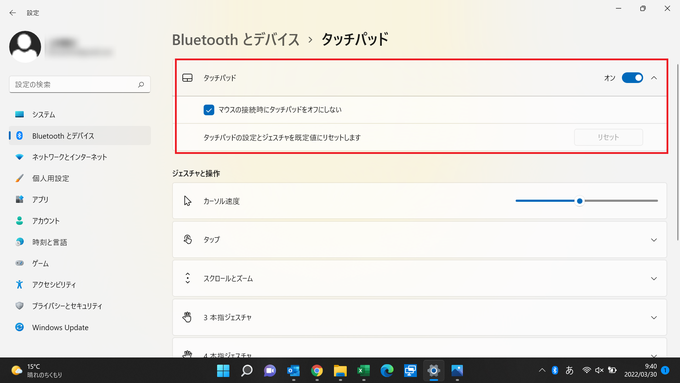
Task: Open taskbar Search magnifier
Action: 247,371
